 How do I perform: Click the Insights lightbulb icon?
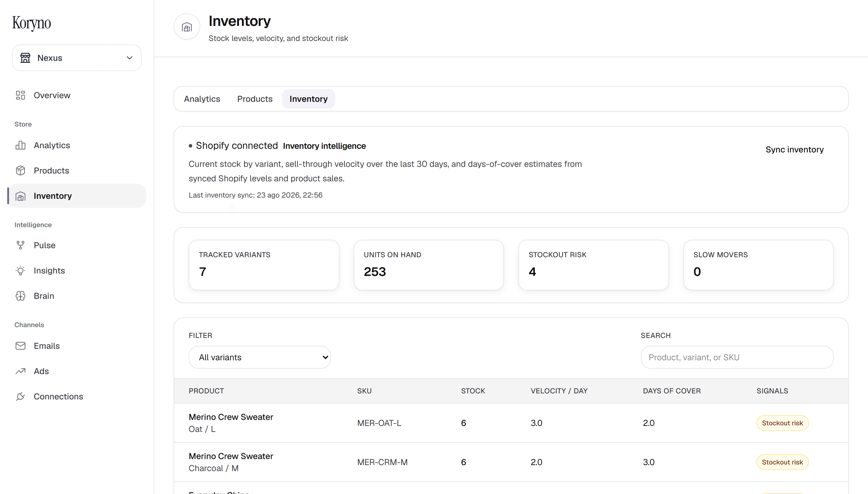coord(20,271)
